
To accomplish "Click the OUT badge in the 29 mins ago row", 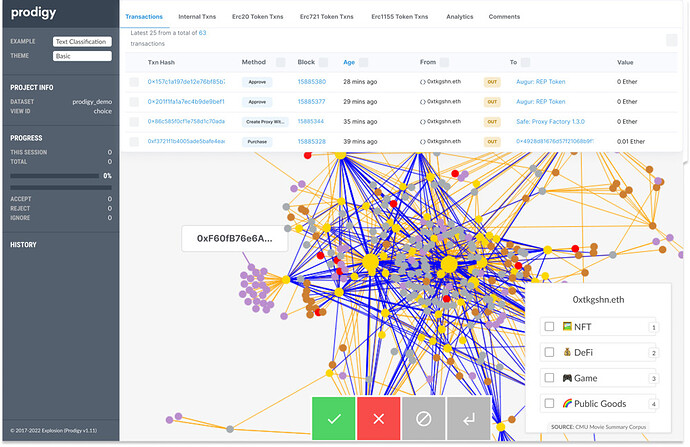I will (492, 102).
